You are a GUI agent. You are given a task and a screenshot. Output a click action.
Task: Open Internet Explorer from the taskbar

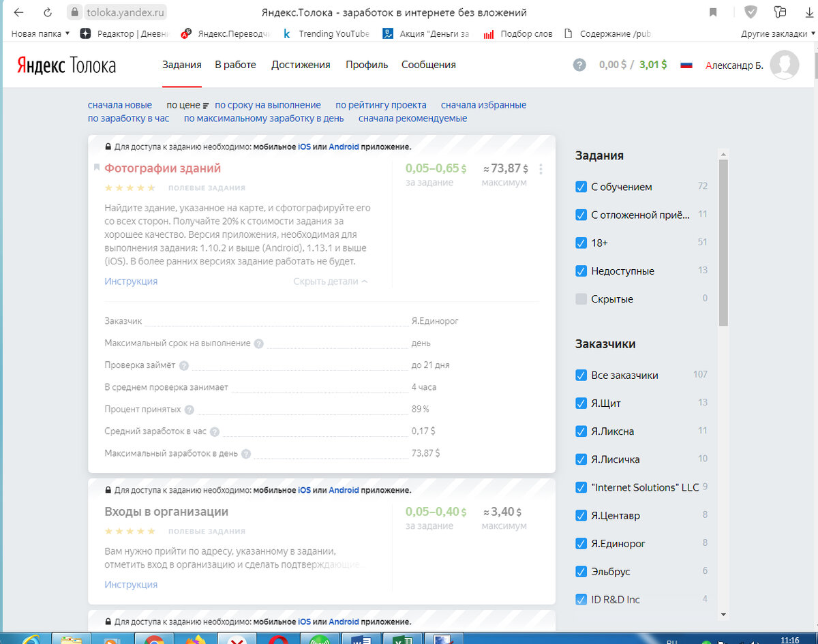click(31, 639)
